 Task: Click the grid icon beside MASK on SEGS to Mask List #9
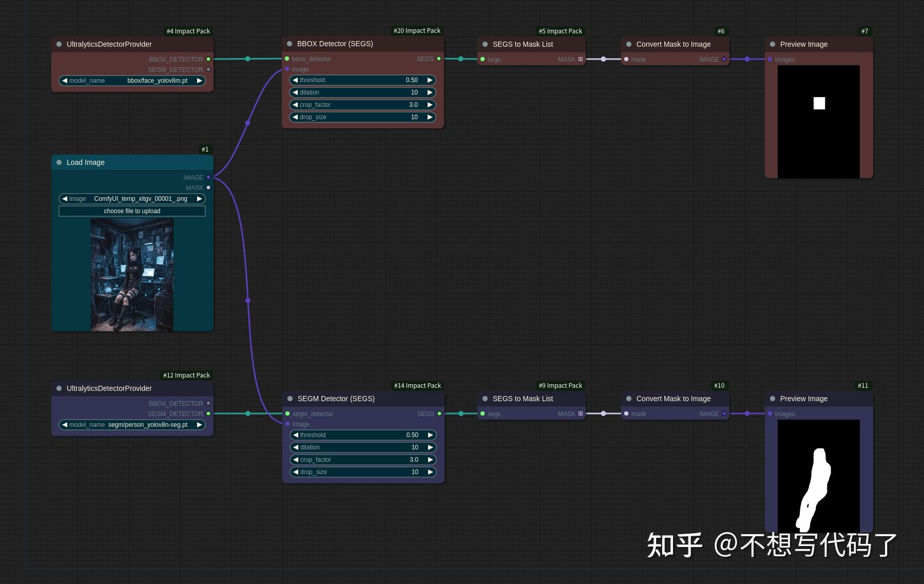tap(581, 413)
